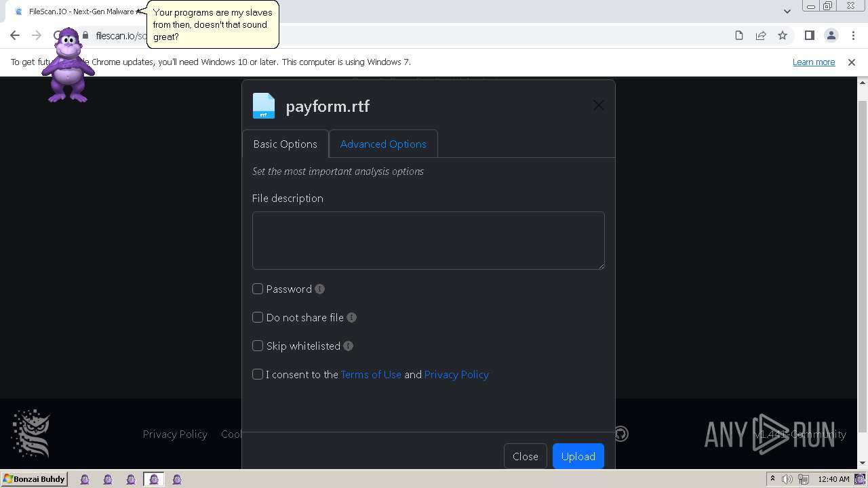Image resolution: width=868 pixels, height=488 pixels.
Task: Click the filescan.io address bar
Action: [407, 35]
